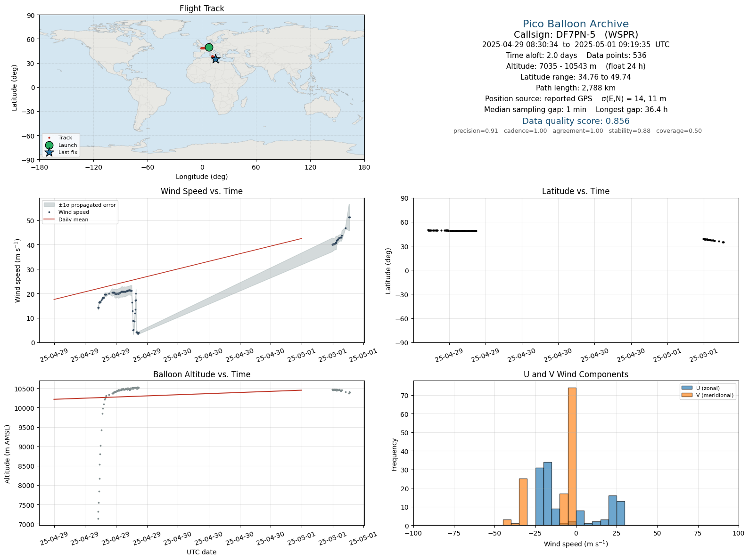Click the U and V Wind Components title
Image resolution: width=749 pixels, height=560 pixels.
(x=576, y=374)
